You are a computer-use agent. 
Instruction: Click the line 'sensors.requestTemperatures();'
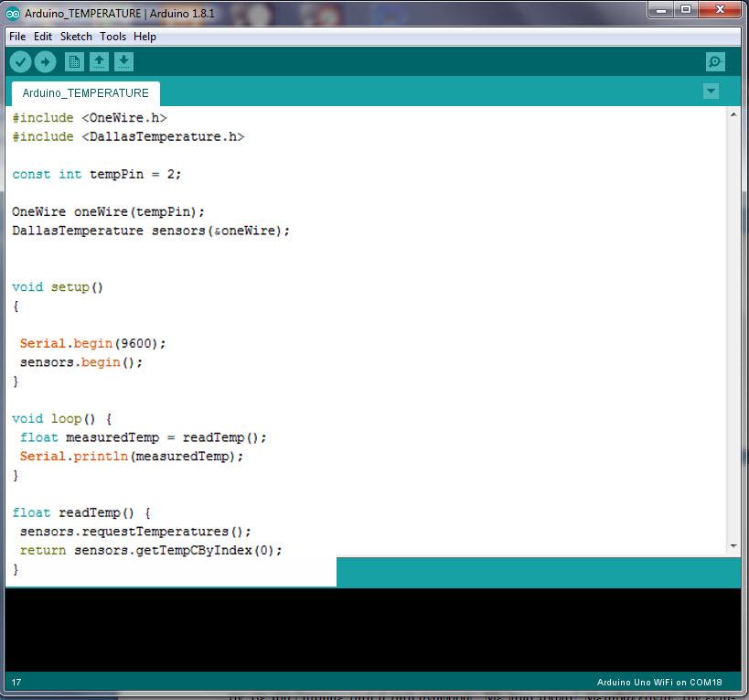135,532
